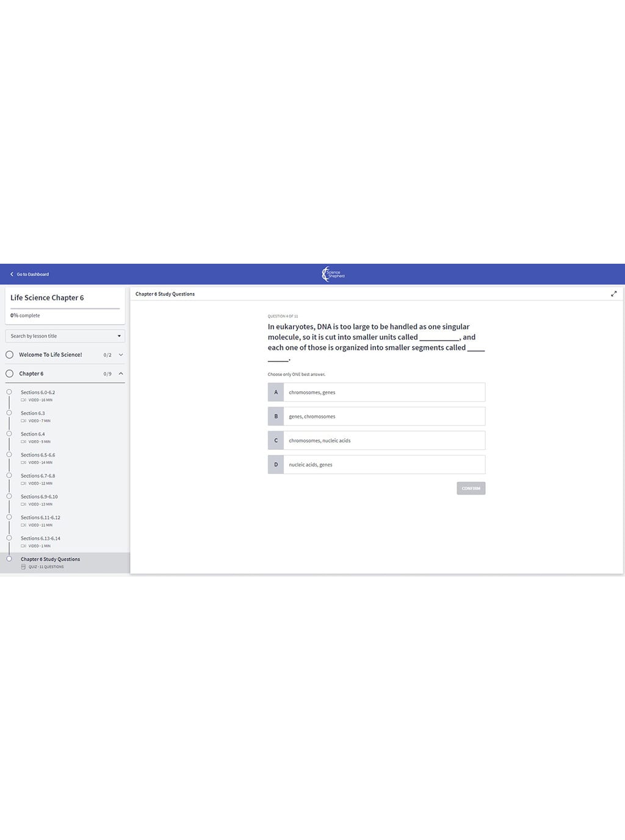The height and width of the screenshot is (840, 625).
Task: Click the quiz icon under Chapter 6 Study Questions
Action: click(23, 567)
